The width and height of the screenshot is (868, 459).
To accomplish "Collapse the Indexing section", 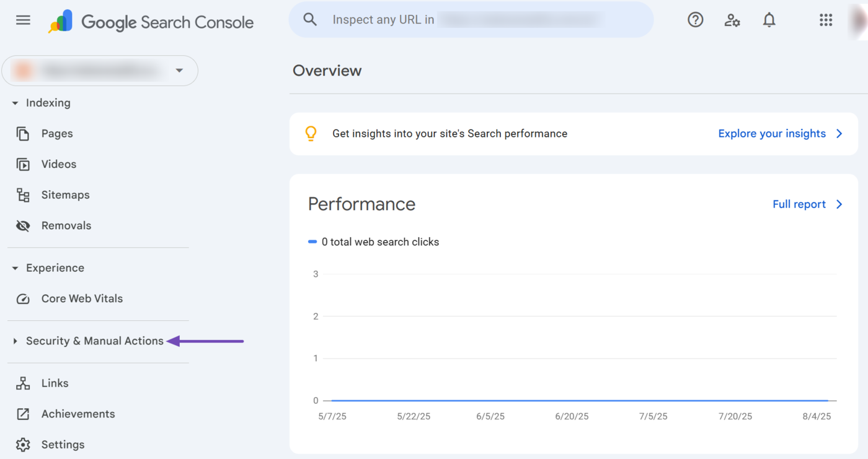I will [x=15, y=103].
